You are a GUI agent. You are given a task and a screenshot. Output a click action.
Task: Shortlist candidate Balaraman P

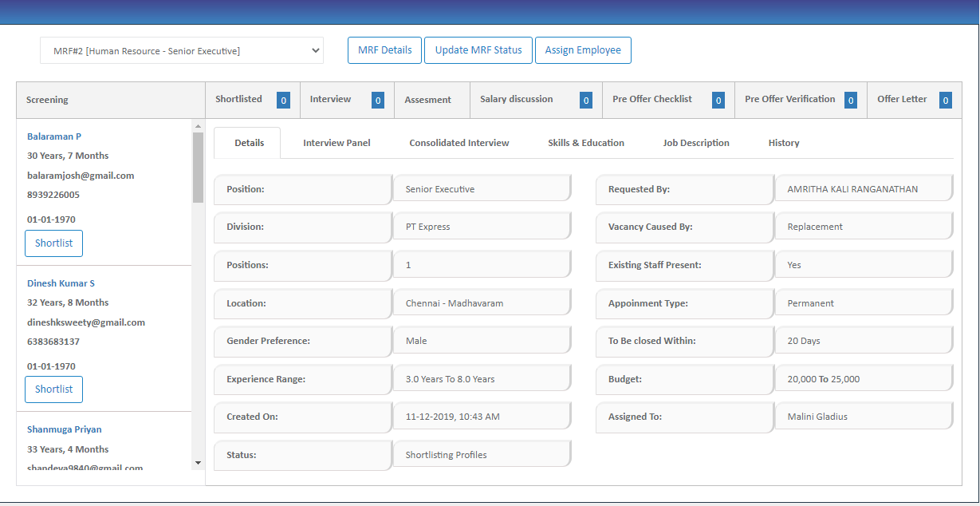(53, 243)
